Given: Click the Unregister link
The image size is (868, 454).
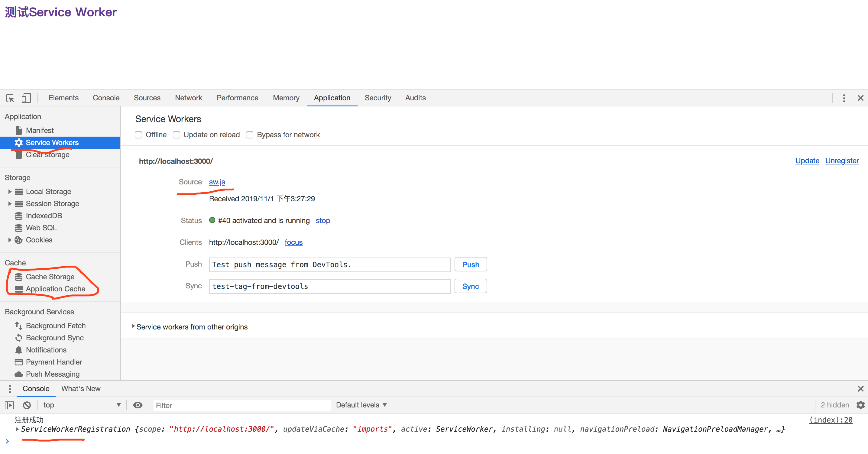Looking at the screenshot, I should pos(842,161).
